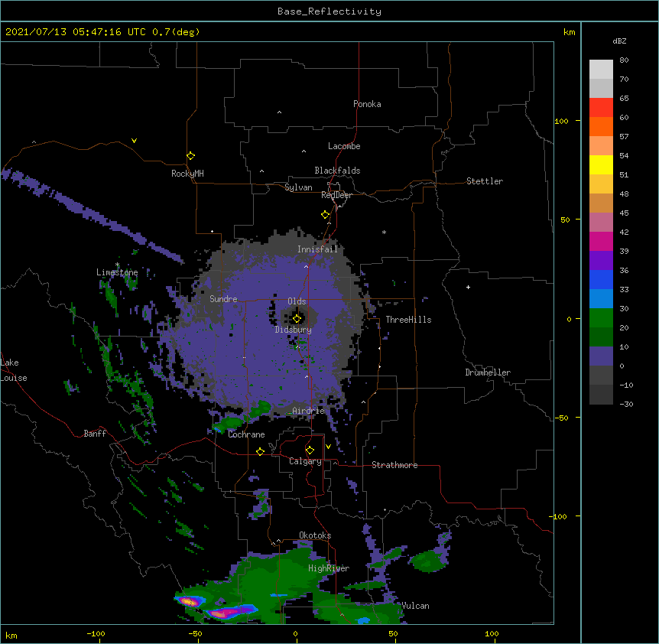Click the dBZ legend heading
Screen dimensions: 659x644
(619, 41)
